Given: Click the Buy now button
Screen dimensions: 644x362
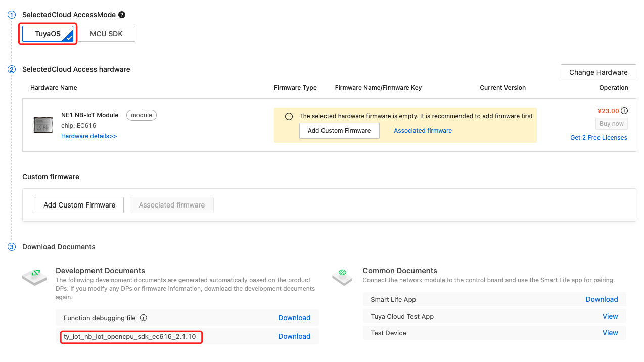Looking at the screenshot, I should [x=611, y=124].
